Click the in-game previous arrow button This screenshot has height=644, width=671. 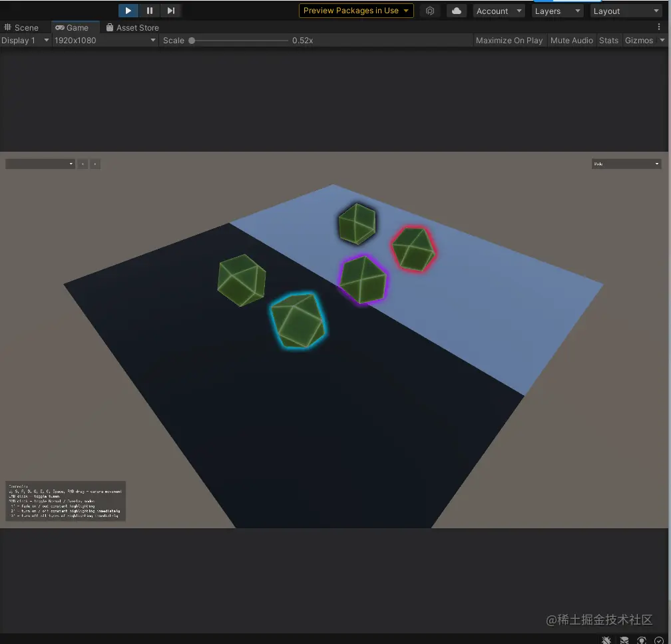(x=83, y=164)
